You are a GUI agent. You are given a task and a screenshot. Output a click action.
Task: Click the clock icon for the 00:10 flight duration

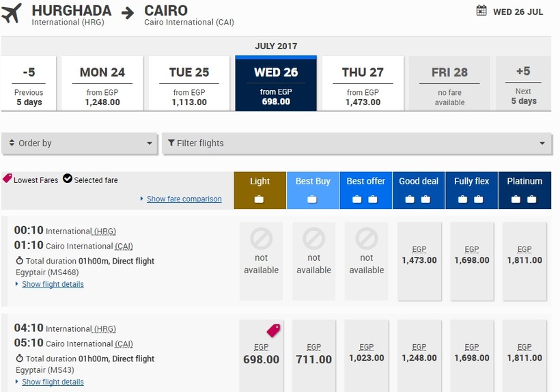point(19,261)
